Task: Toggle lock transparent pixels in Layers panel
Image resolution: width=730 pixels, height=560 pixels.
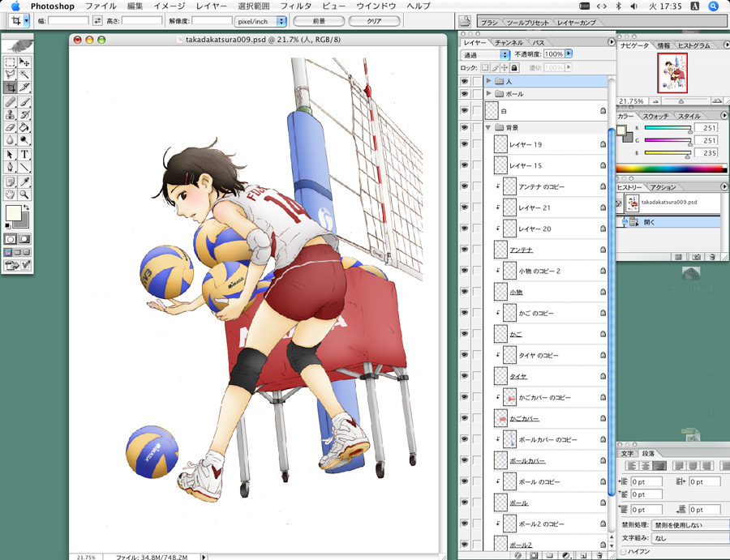Action: tap(485, 68)
